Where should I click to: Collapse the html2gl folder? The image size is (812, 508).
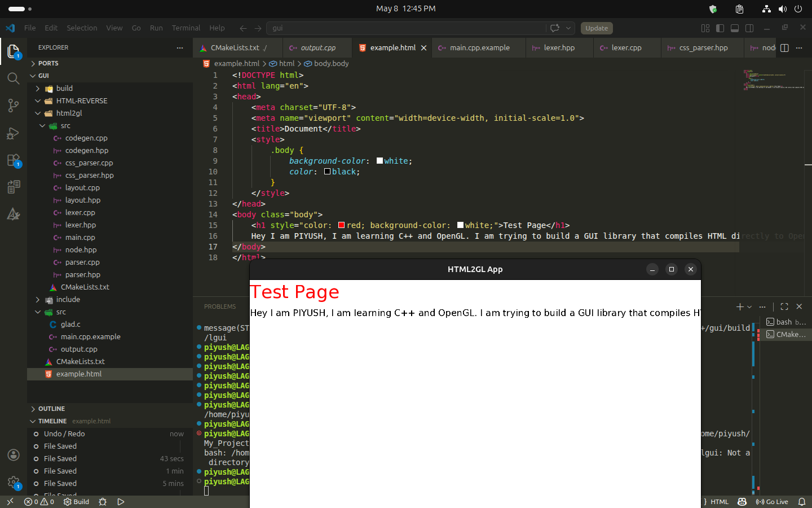[110, 113]
